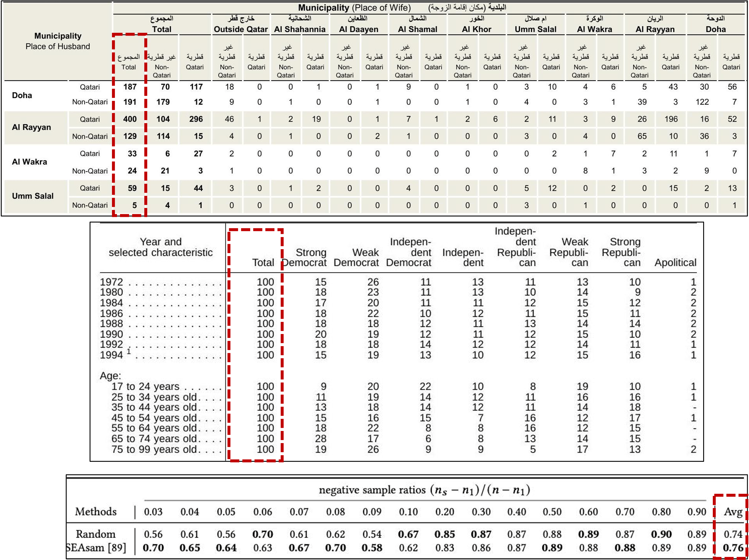The image size is (749, 560).
Task: Select total value 400 for Al Rayyan Qatari
Action: (x=130, y=119)
